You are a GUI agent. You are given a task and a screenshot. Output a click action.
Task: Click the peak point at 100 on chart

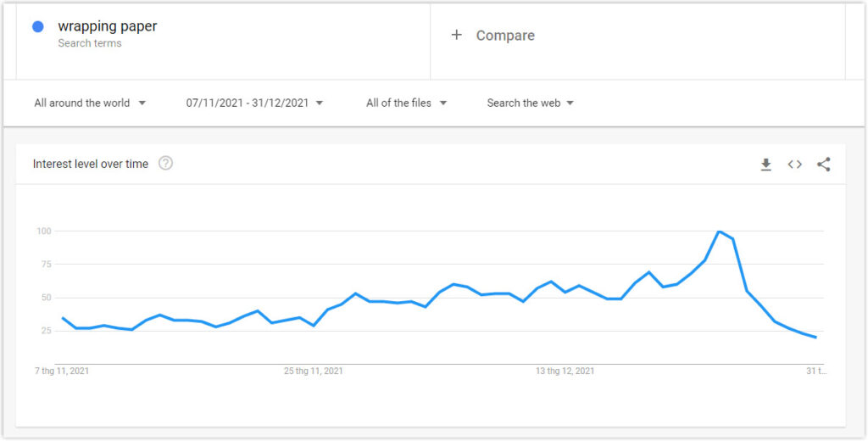(719, 231)
